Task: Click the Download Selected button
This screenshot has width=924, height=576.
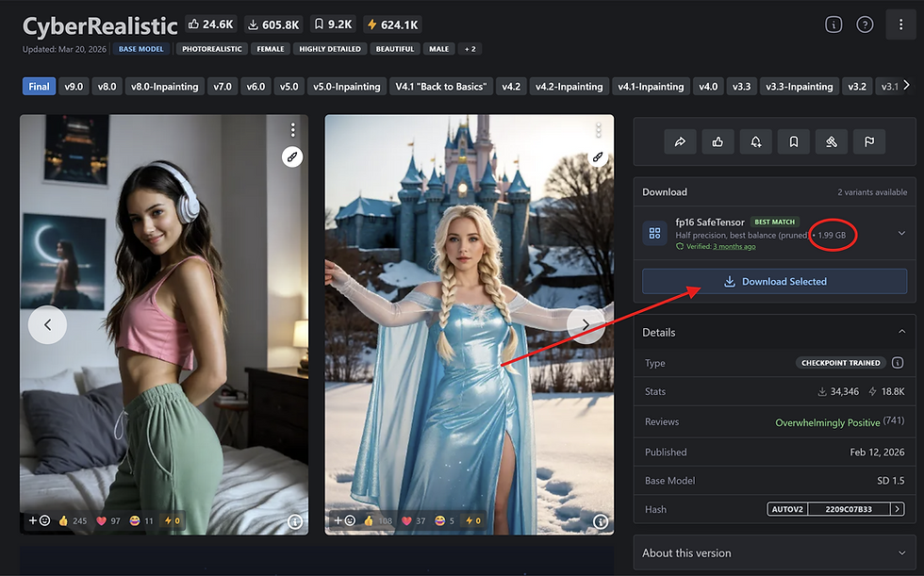Action: [774, 282]
